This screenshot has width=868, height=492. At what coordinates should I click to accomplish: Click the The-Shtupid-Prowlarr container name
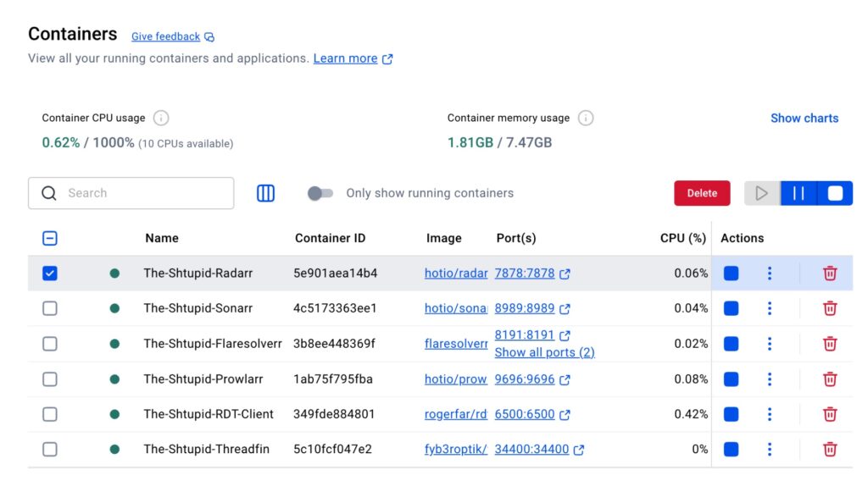click(x=203, y=379)
